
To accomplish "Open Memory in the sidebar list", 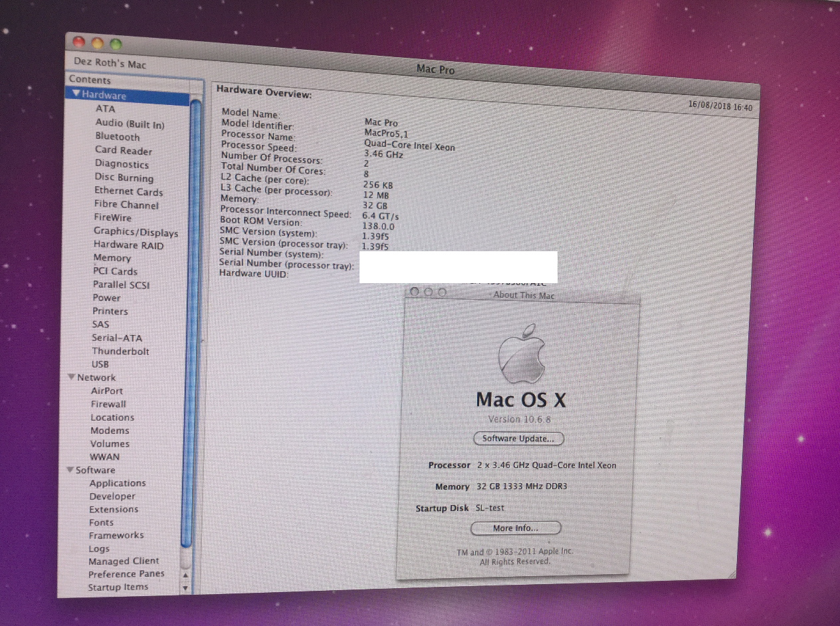I will tap(112, 258).
